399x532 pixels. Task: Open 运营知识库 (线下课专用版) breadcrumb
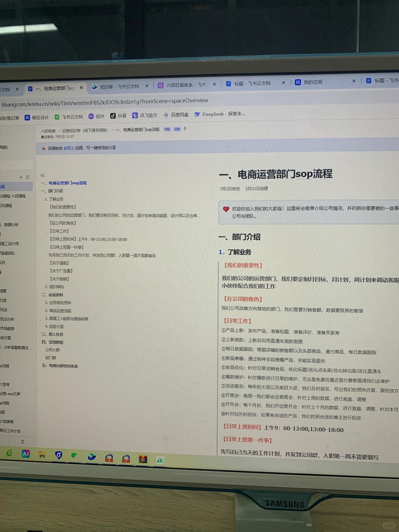click(x=85, y=130)
